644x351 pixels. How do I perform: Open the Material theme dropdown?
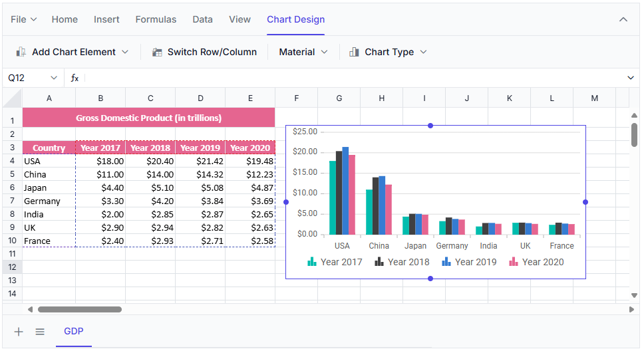pos(303,52)
